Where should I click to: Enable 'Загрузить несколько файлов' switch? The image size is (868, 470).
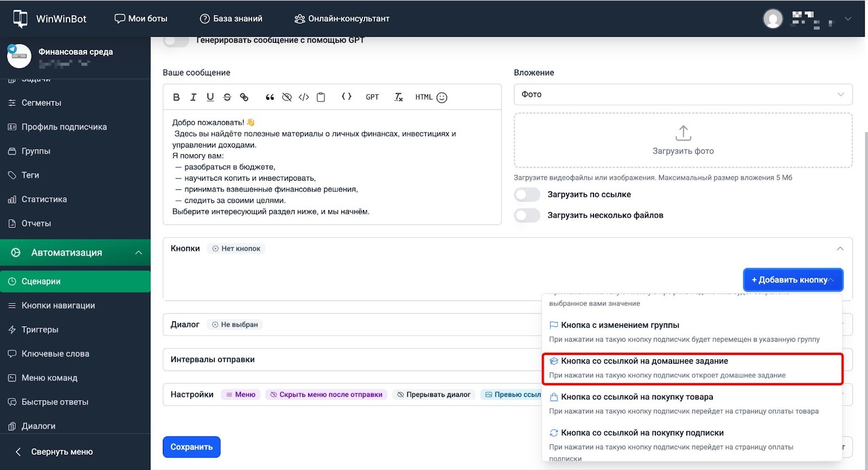pyautogui.click(x=527, y=215)
